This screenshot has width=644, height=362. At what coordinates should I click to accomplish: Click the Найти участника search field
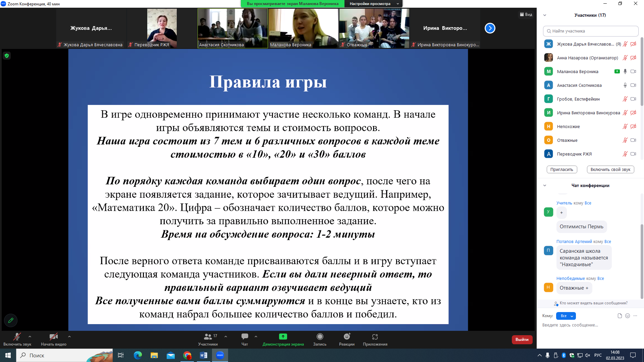pos(590,31)
